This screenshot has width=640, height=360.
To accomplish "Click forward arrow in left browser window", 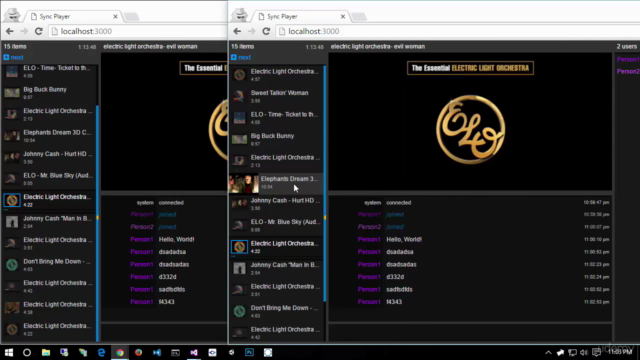I will click(x=24, y=31).
